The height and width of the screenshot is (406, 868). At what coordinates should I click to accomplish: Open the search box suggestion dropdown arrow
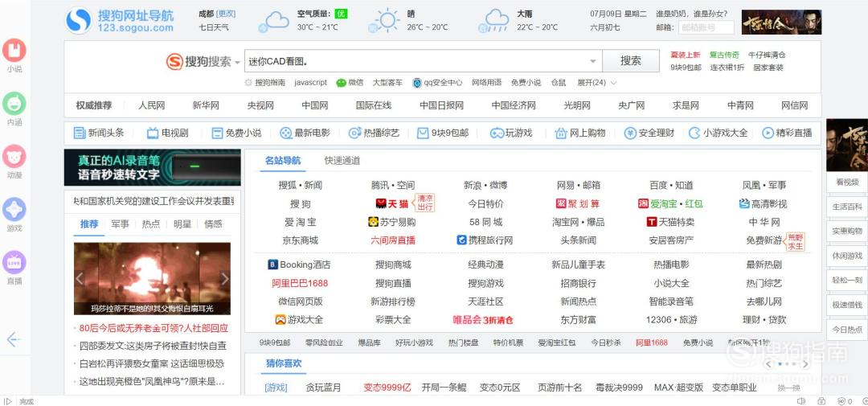click(593, 61)
